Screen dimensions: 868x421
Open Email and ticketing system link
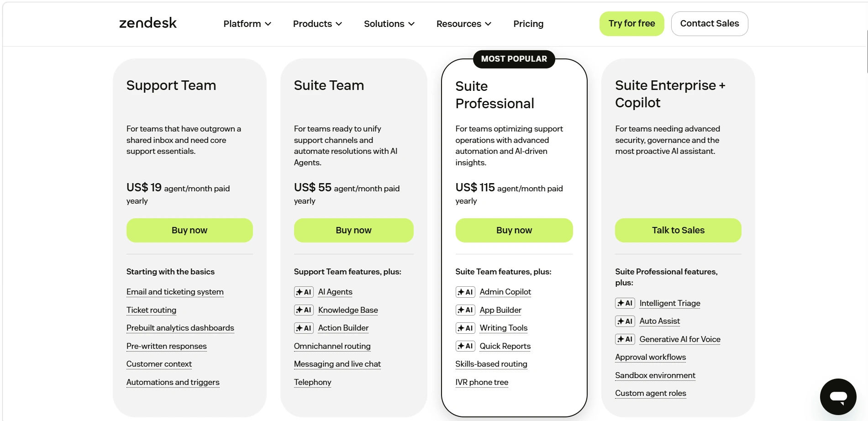(x=175, y=292)
